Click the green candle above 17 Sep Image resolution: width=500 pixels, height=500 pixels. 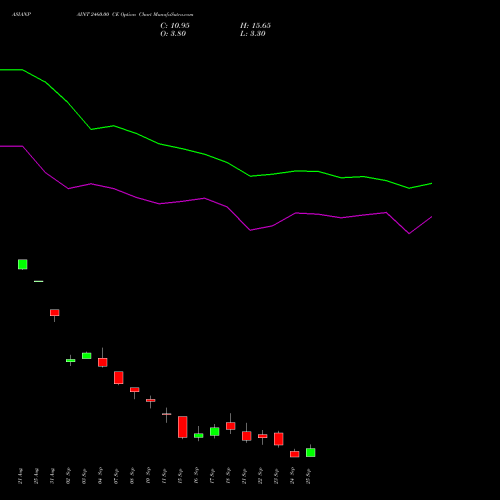pyautogui.click(x=215, y=432)
